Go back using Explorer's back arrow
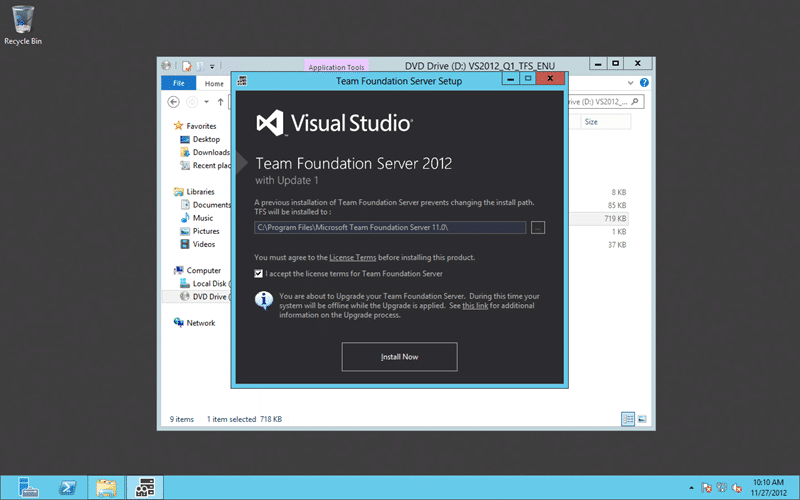 click(x=173, y=102)
